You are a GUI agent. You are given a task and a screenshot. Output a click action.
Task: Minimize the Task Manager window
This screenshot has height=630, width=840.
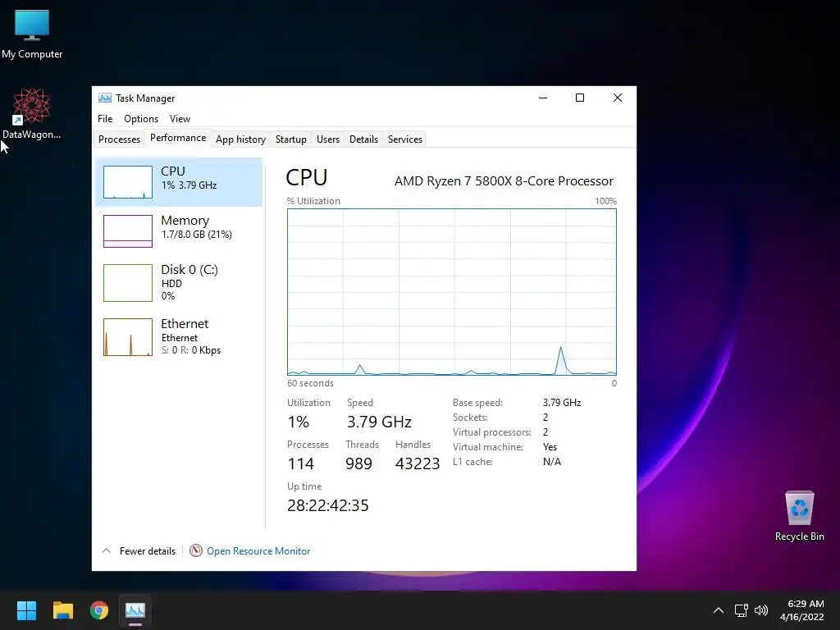click(543, 98)
